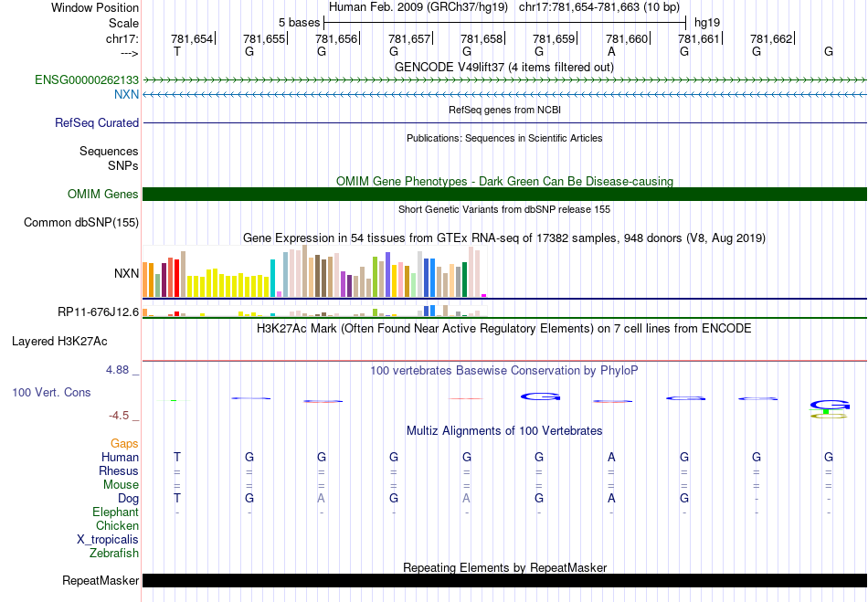Click the dark green OMIM Genes bar

click(504, 194)
